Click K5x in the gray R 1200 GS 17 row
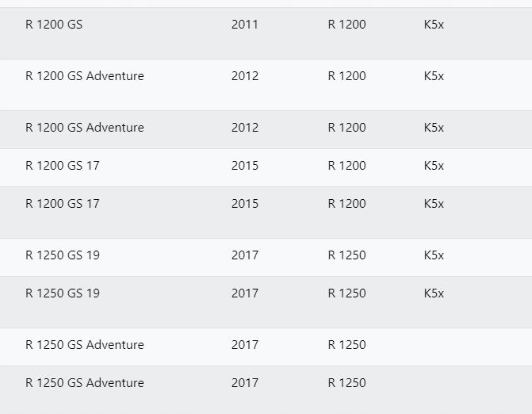 tap(434, 204)
